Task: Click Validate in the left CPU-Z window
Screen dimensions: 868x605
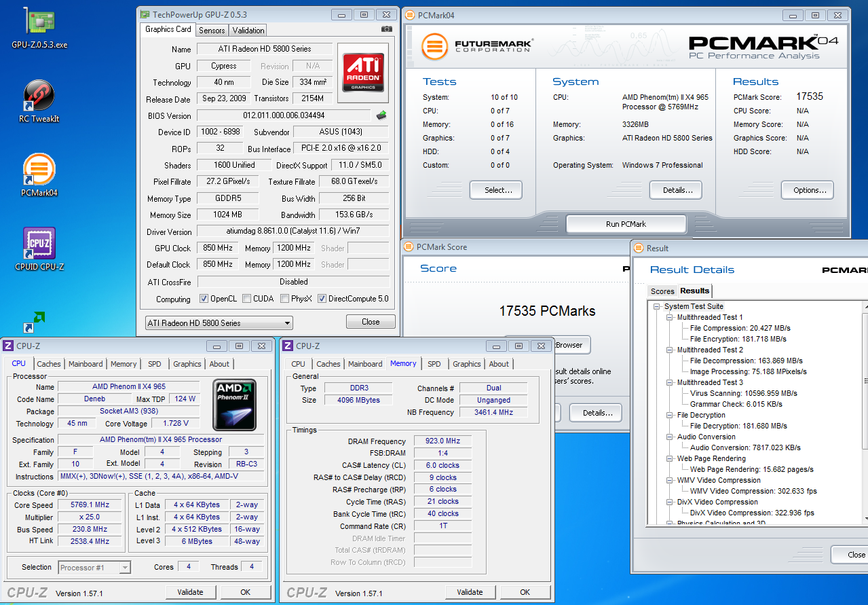Action: [x=191, y=592]
